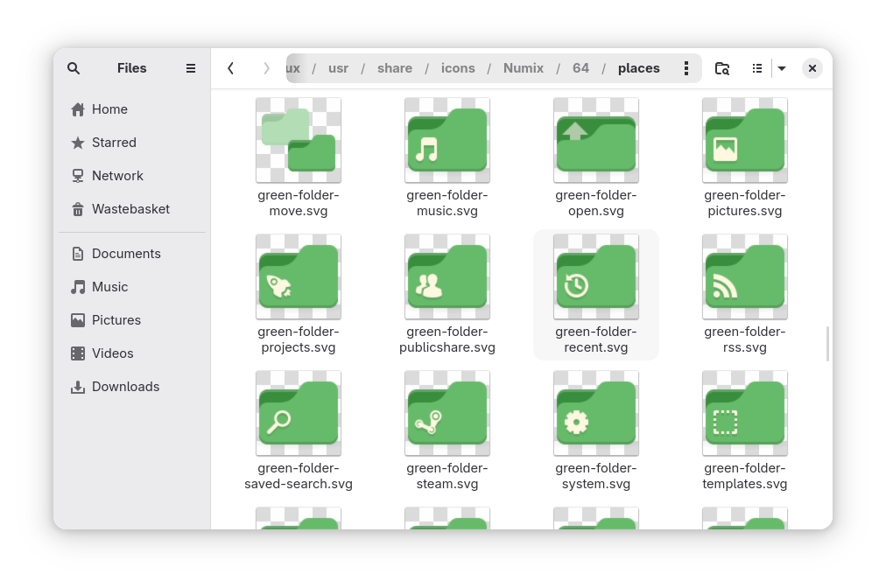Select the green-folder-music.svg thumbnail

click(x=447, y=140)
